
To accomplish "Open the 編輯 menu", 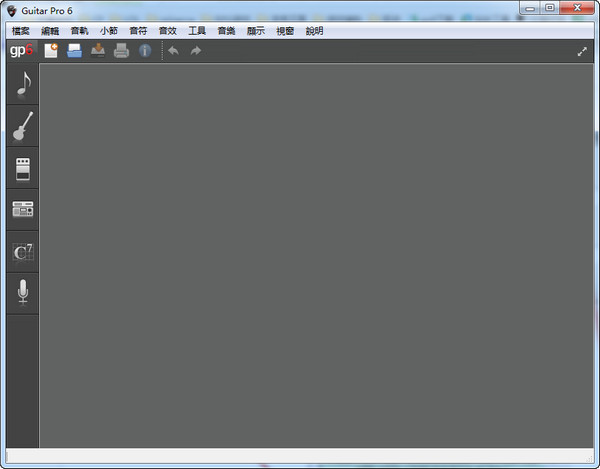I will click(50, 31).
